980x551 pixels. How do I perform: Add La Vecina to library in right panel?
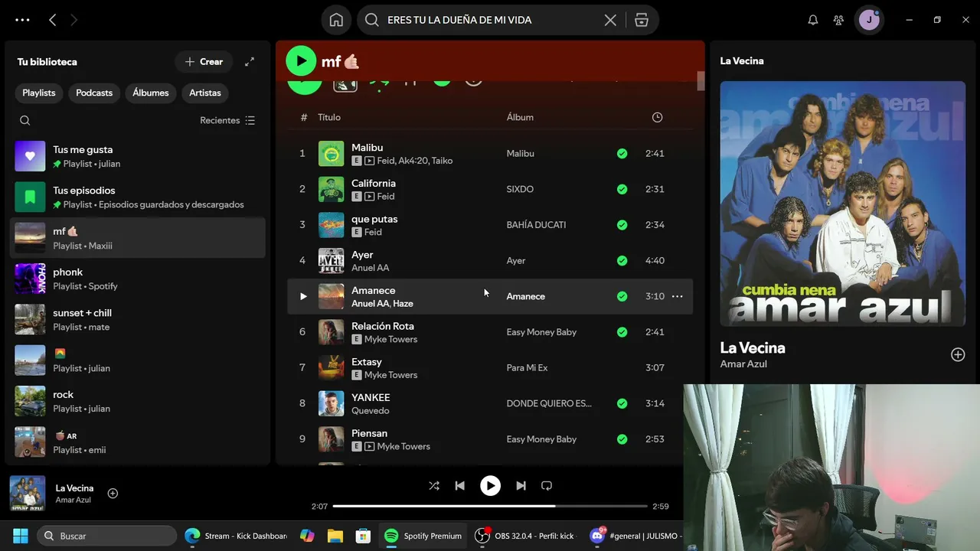click(x=958, y=354)
